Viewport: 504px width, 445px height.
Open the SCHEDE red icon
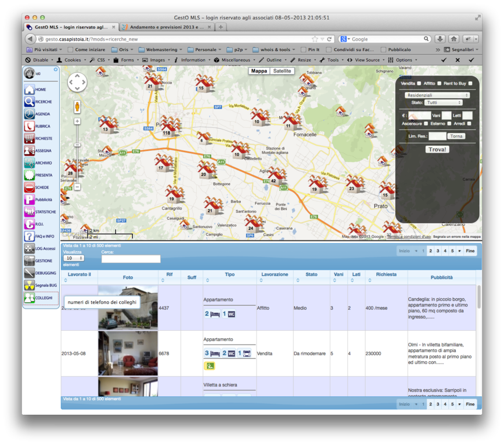(x=29, y=187)
